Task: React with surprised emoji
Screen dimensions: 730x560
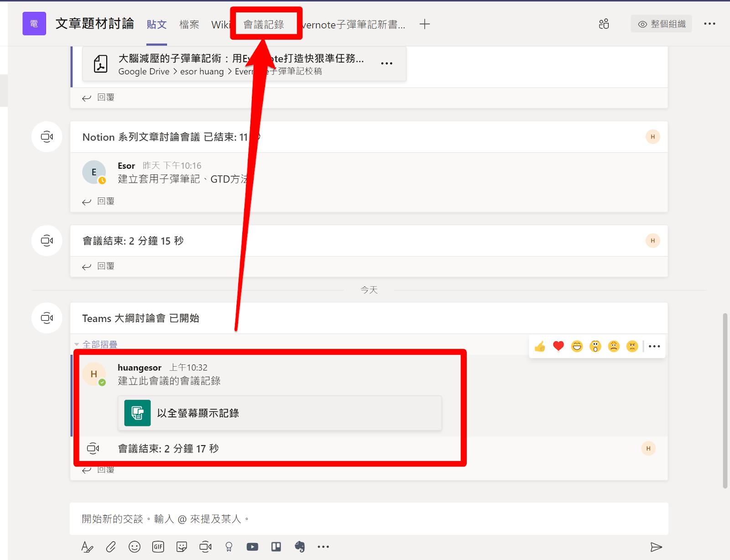Action: 595,347
